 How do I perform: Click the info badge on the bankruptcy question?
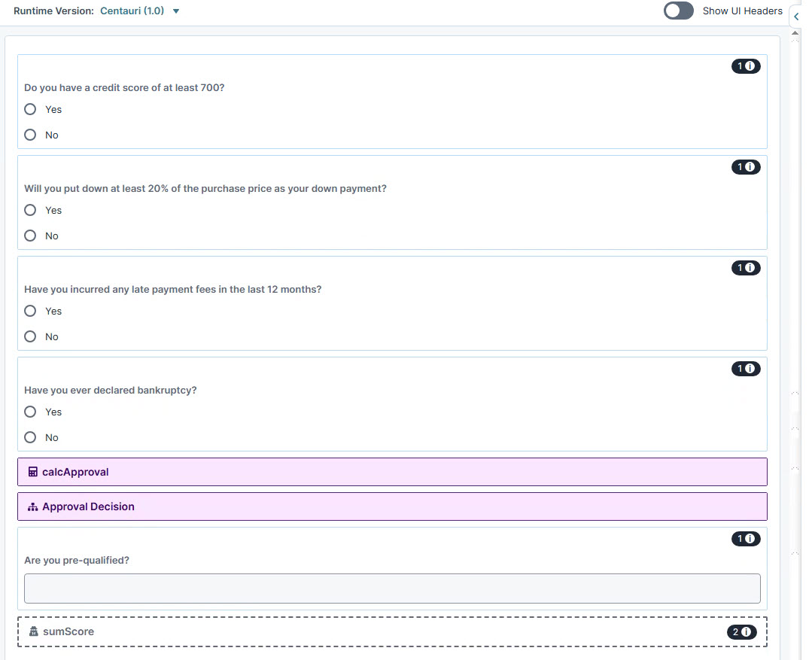746,368
